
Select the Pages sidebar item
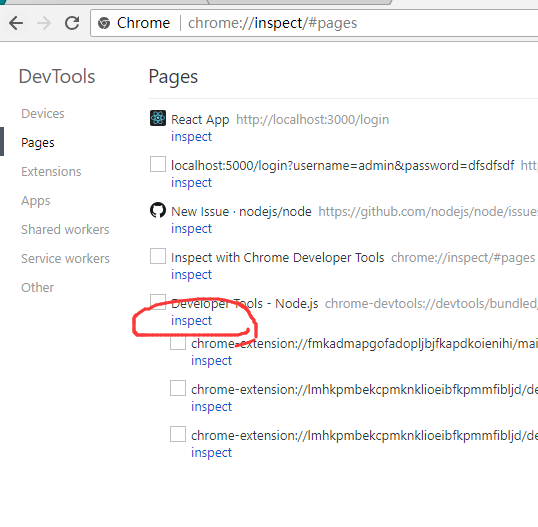point(38,143)
